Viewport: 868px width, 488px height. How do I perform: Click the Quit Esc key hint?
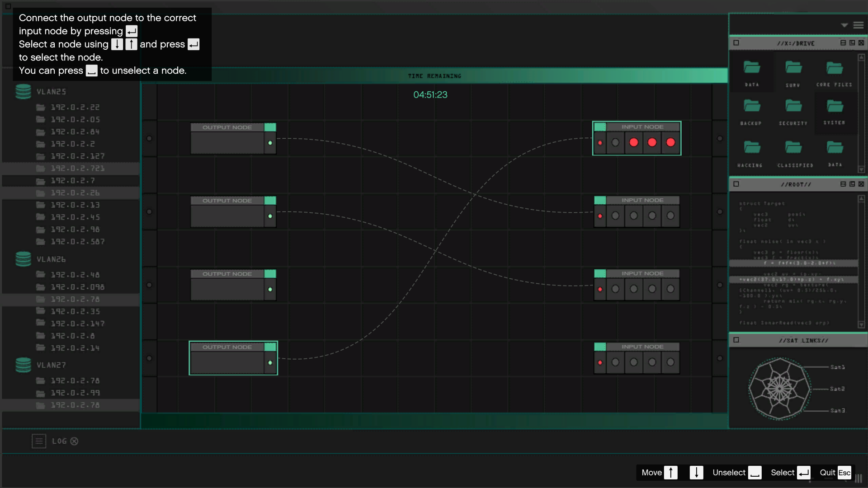(x=835, y=473)
